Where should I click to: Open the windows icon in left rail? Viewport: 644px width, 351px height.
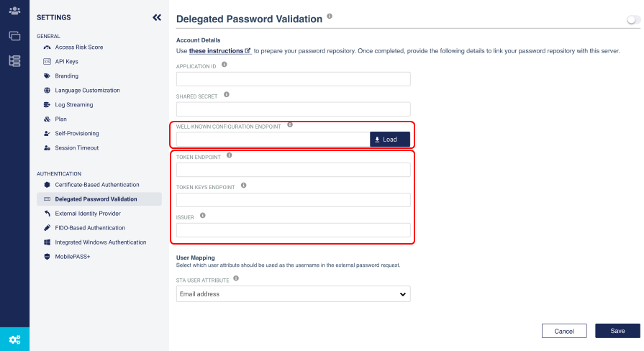15,36
